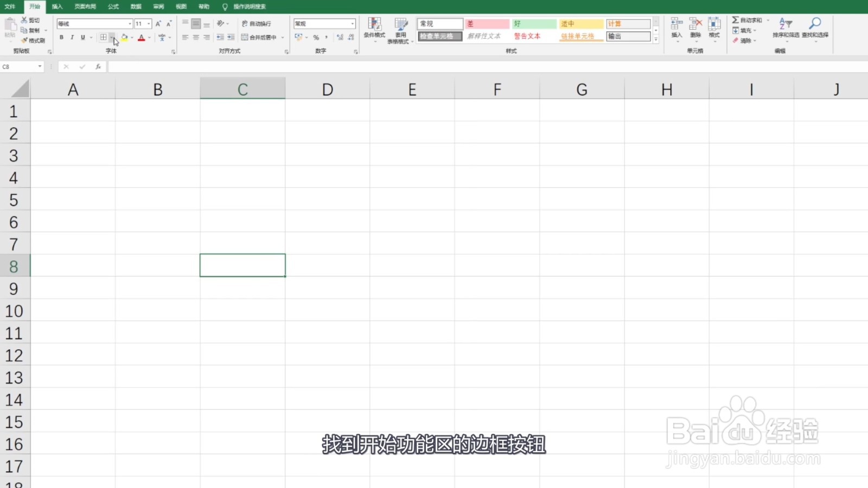Viewport: 868px width, 488px height.
Task: Toggle middle vertical alignment
Action: [x=196, y=23]
